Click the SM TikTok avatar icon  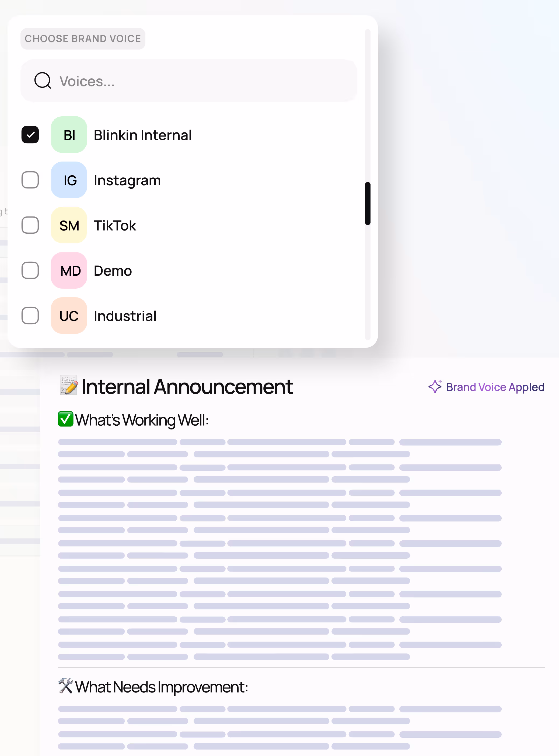click(x=69, y=225)
